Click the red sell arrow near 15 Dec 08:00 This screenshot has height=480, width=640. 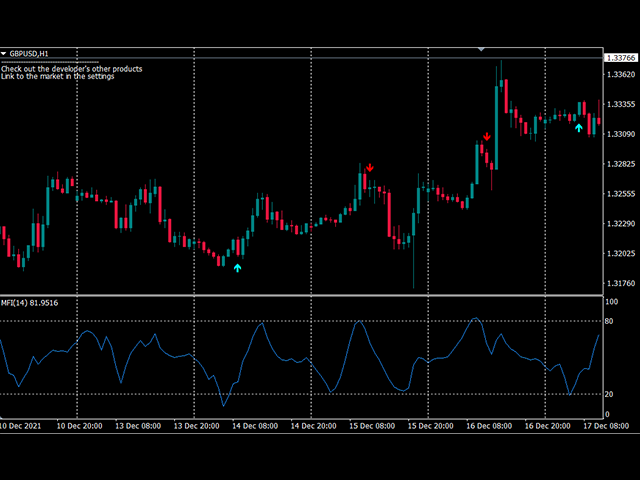pos(370,167)
